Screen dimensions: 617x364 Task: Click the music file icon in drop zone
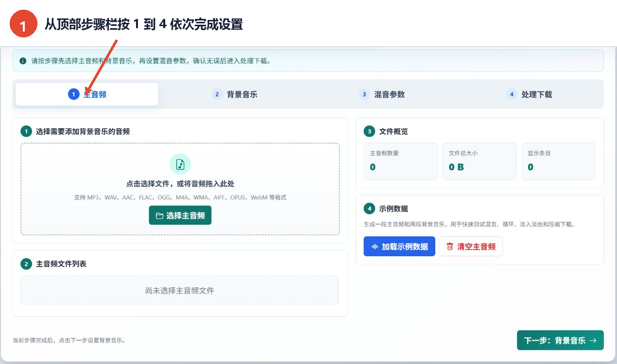click(x=180, y=164)
